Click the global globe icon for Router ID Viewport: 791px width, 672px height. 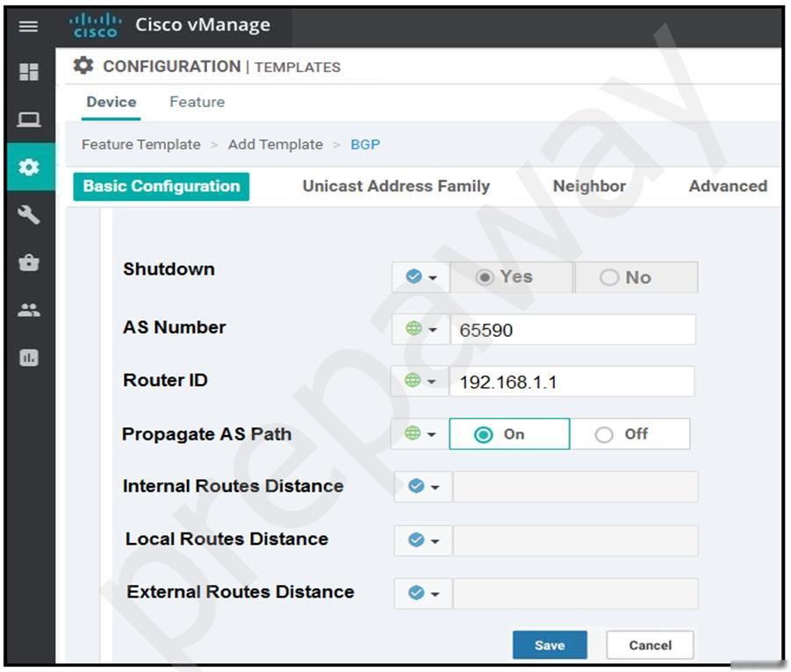413,380
